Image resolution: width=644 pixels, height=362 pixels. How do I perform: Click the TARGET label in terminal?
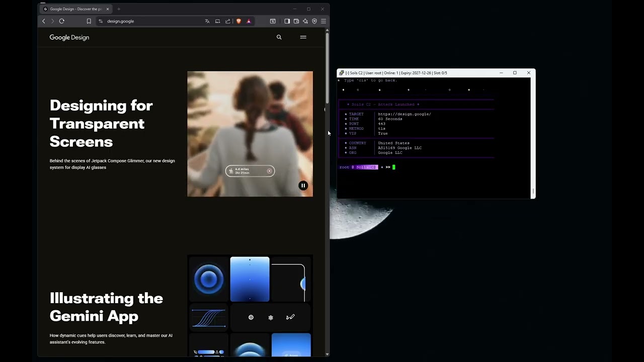coord(356,114)
